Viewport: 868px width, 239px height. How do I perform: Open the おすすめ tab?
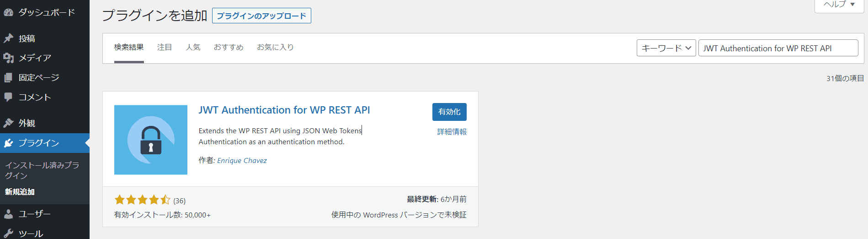[x=229, y=47]
